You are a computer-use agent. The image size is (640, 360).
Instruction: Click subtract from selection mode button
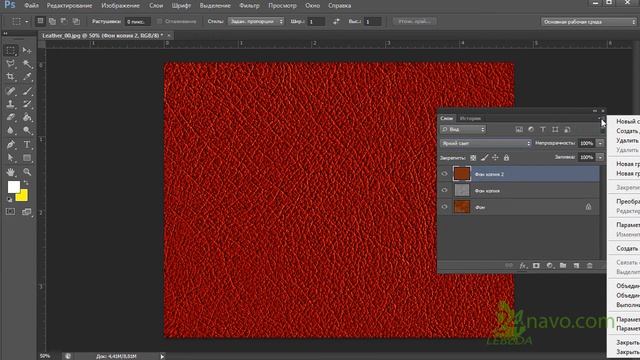tap(64, 21)
